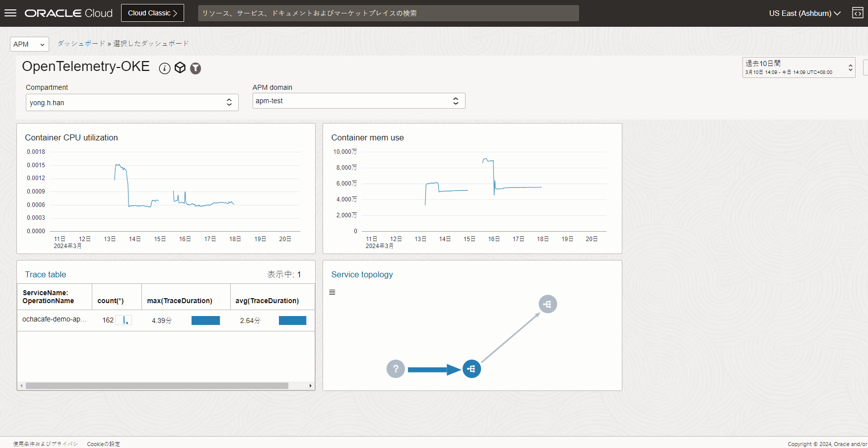Expand the Compartment selector

pos(132,103)
